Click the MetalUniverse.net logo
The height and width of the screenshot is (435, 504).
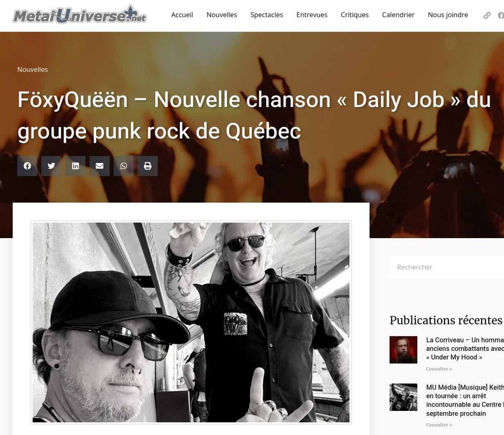pos(80,14)
